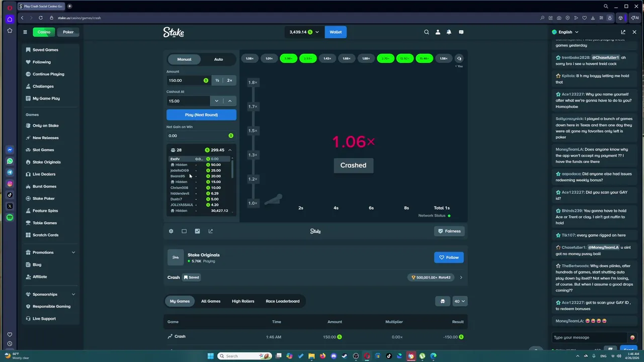Reload the page with browser refresh icon
Viewport: 644px width, 362px height.
tap(41, 18)
